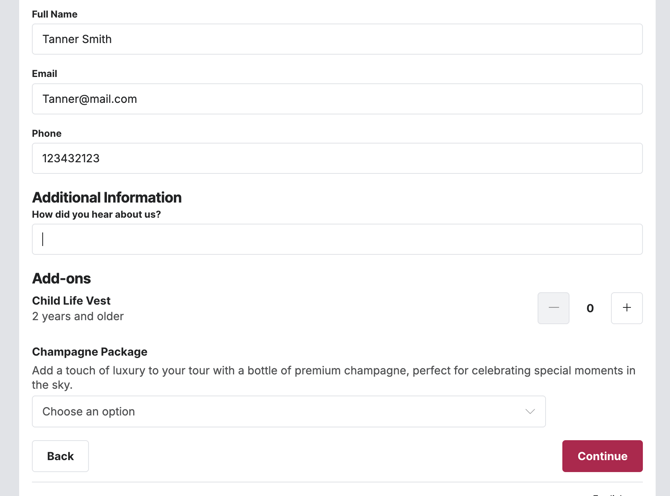Click into the Email field
The width and height of the screenshot is (670, 496).
[337, 99]
